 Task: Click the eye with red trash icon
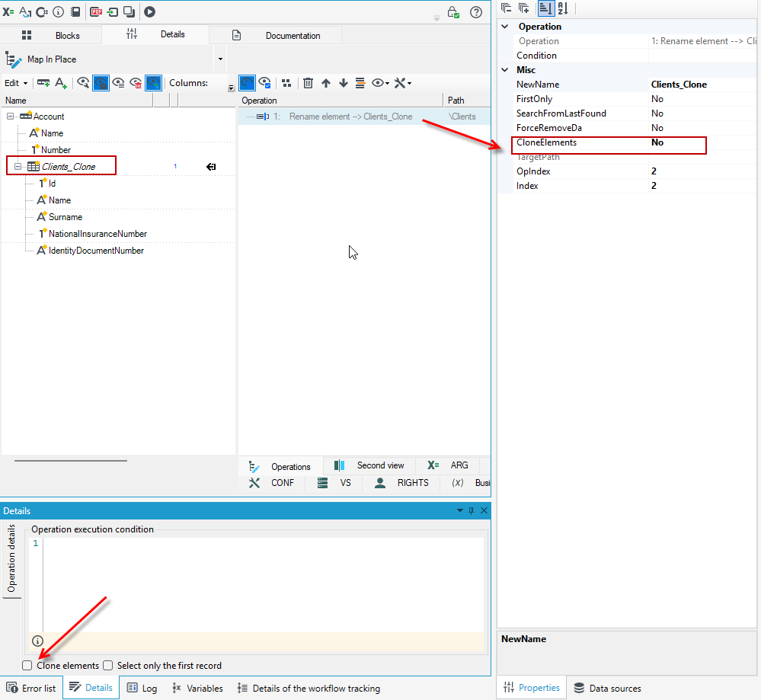(x=136, y=83)
